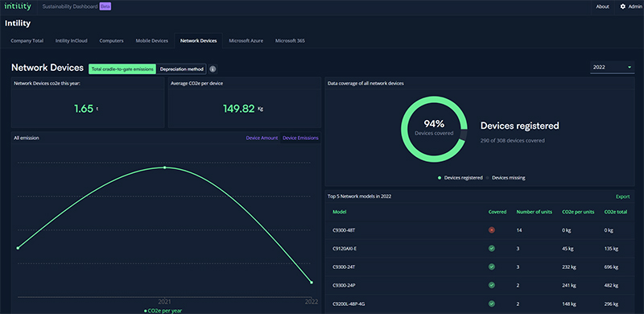
Task: Click green covered icon for C9200L-48P-4G
Action: (491, 304)
